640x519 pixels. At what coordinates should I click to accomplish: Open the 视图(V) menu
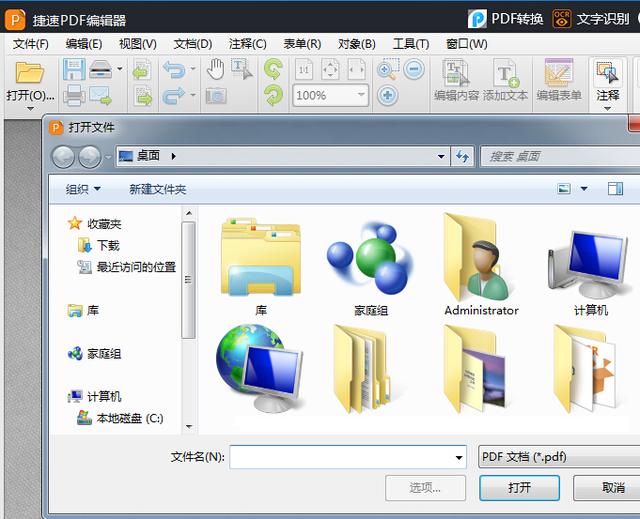click(138, 44)
